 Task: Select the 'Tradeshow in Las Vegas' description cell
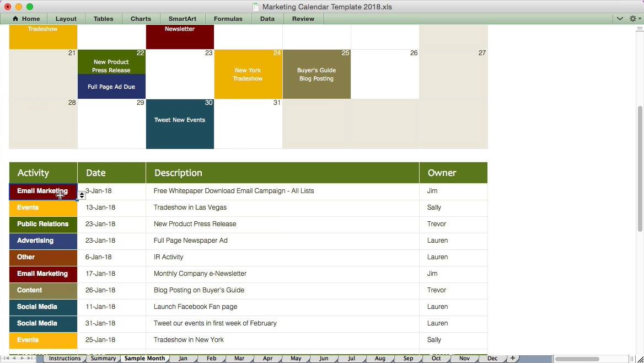[282, 208]
